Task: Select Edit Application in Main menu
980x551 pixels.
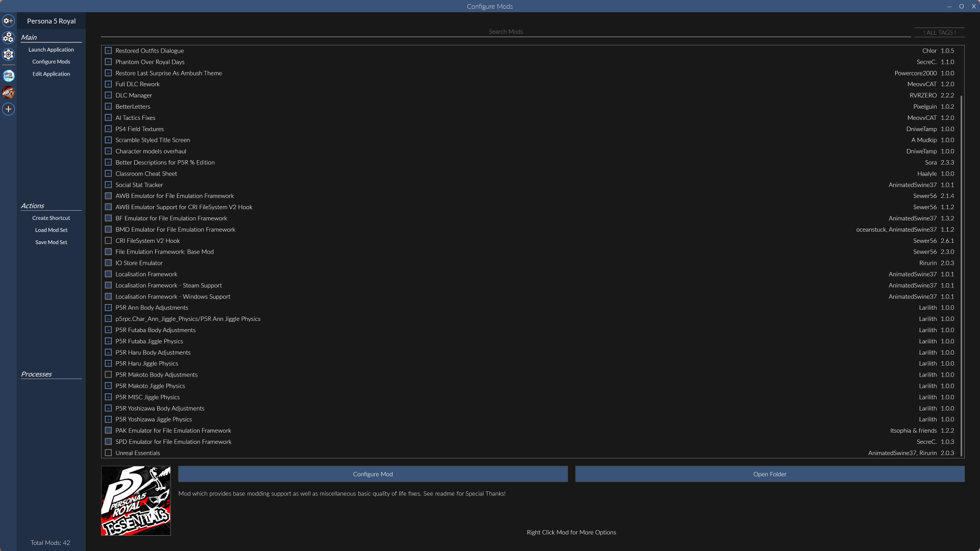Action: coord(51,74)
